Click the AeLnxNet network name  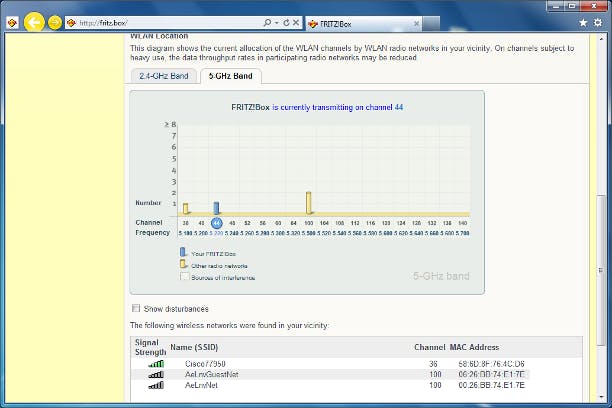pyautogui.click(x=201, y=385)
